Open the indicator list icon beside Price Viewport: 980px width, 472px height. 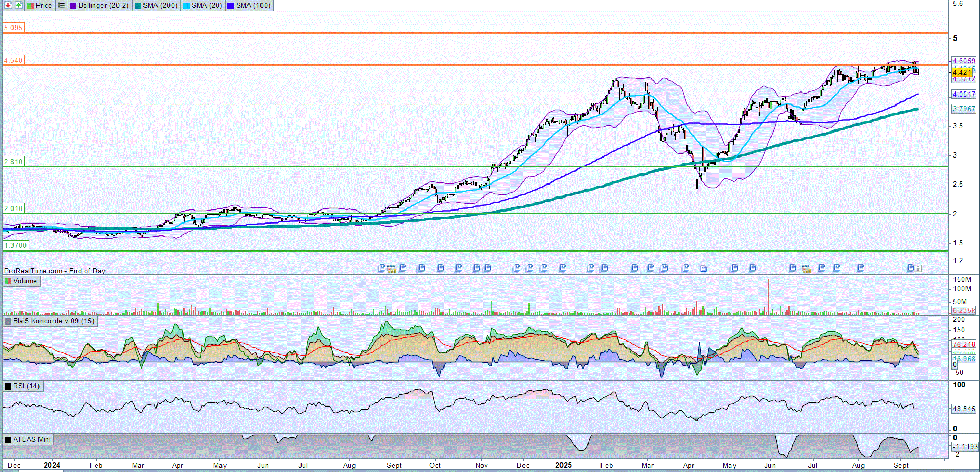(x=61, y=5)
